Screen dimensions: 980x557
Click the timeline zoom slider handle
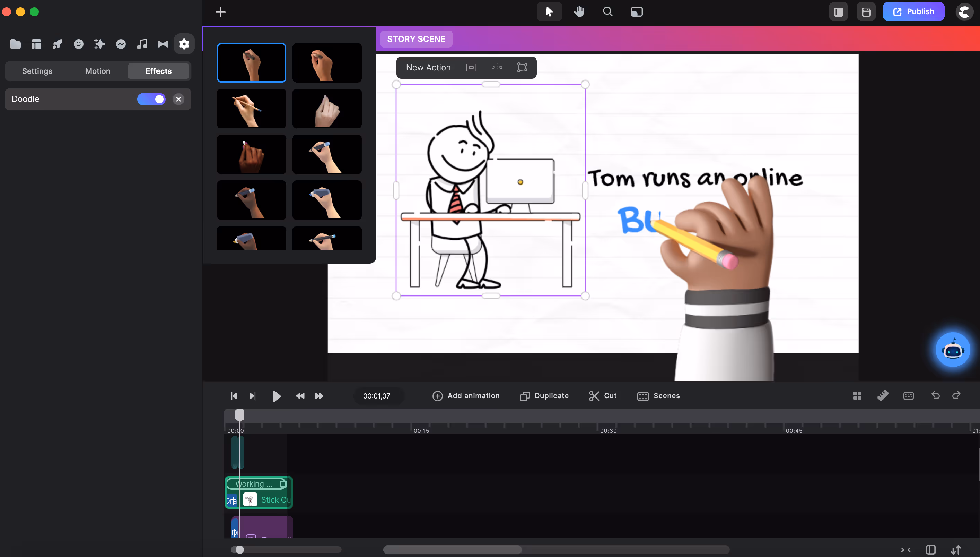click(240, 549)
